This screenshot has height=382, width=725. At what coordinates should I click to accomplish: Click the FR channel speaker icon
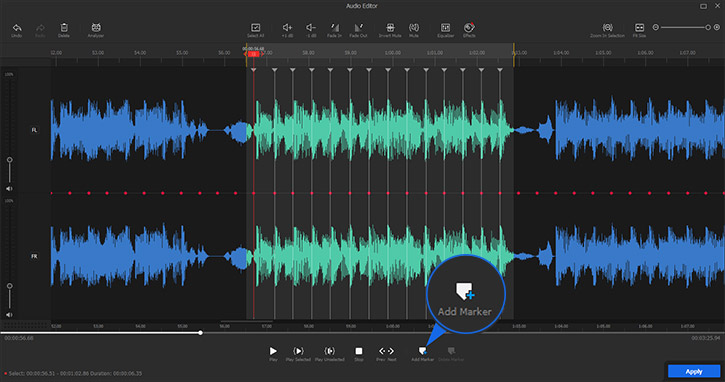click(x=9, y=315)
